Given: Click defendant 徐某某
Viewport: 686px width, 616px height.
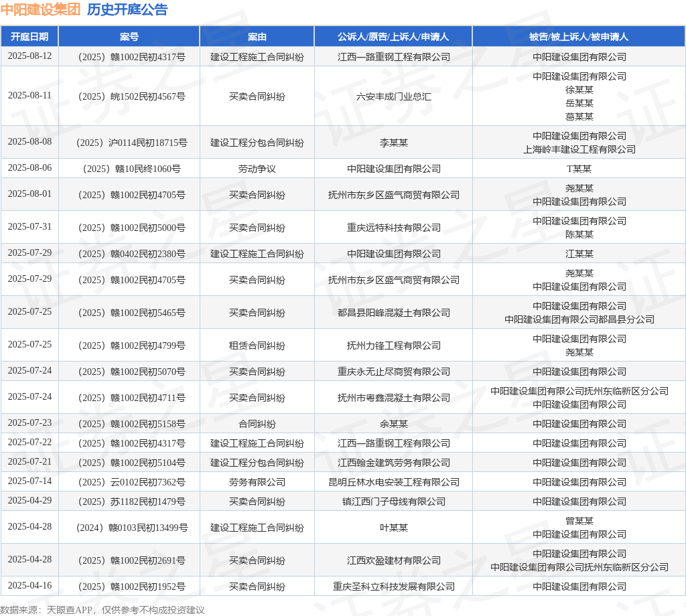Looking at the screenshot, I should pos(579,90).
